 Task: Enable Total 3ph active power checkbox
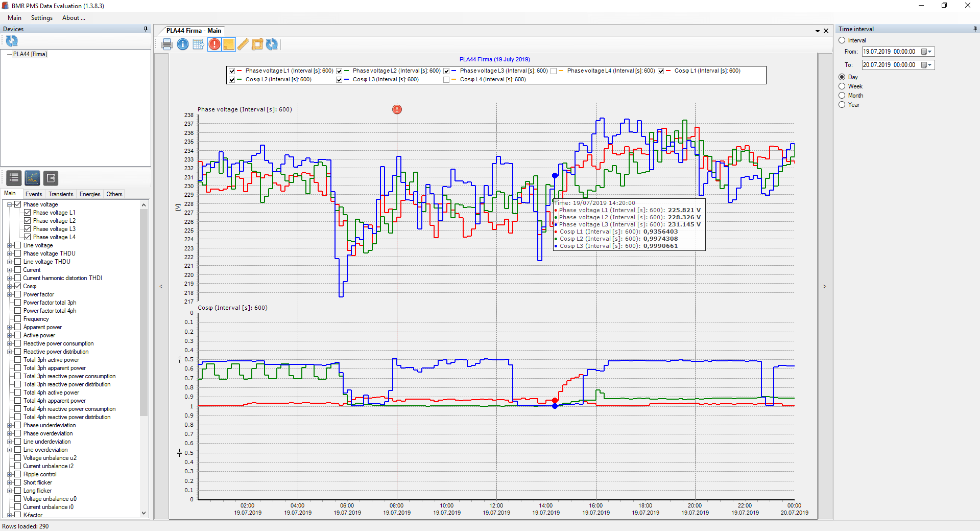[18, 360]
